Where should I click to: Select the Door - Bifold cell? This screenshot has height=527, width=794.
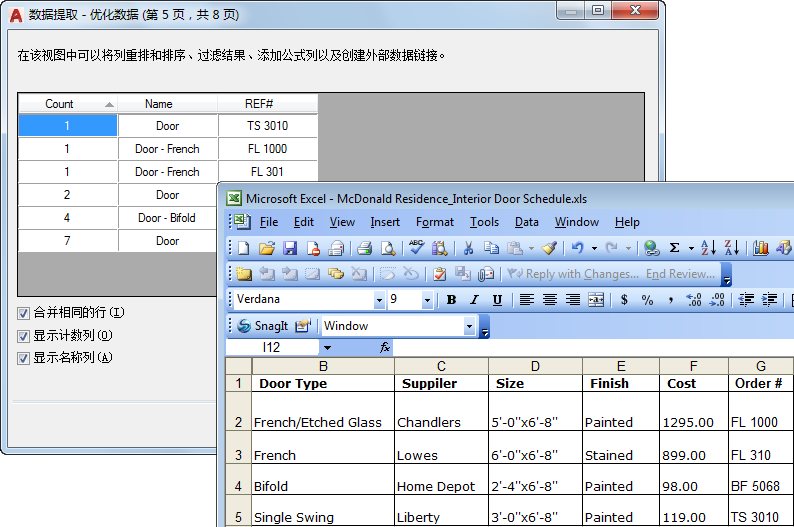click(x=168, y=218)
